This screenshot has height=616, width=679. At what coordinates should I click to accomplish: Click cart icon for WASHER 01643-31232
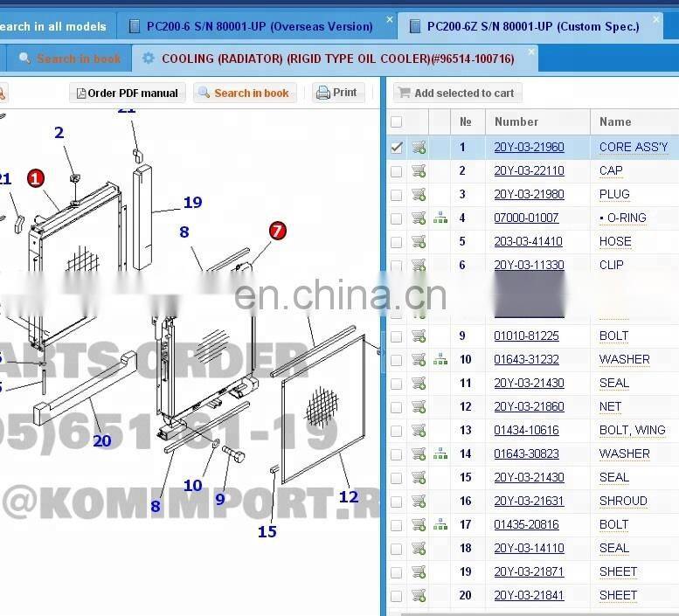click(x=419, y=359)
